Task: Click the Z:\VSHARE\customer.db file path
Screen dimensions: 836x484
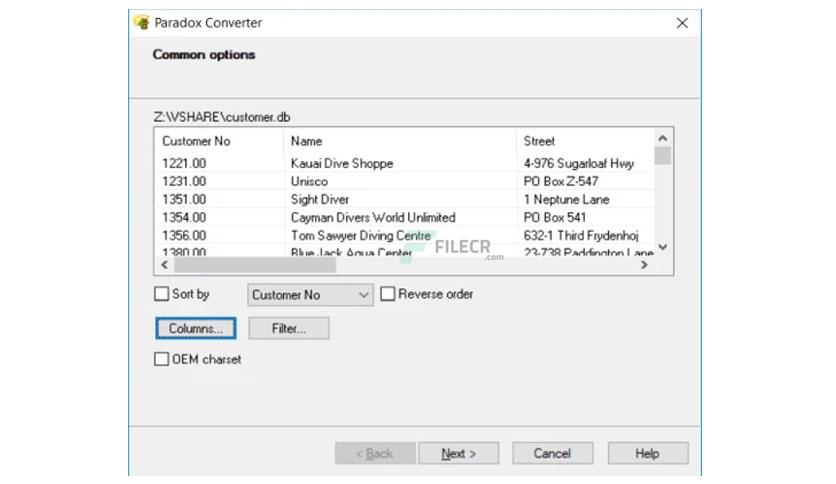Action: point(222,117)
